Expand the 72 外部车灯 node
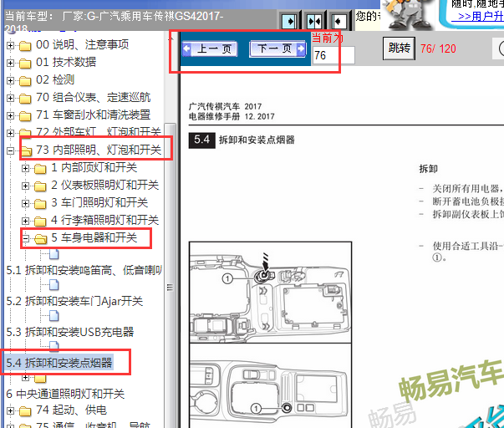Image resolution: width=504 pixels, height=428 pixels. pyautogui.click(x=10, y=133)
